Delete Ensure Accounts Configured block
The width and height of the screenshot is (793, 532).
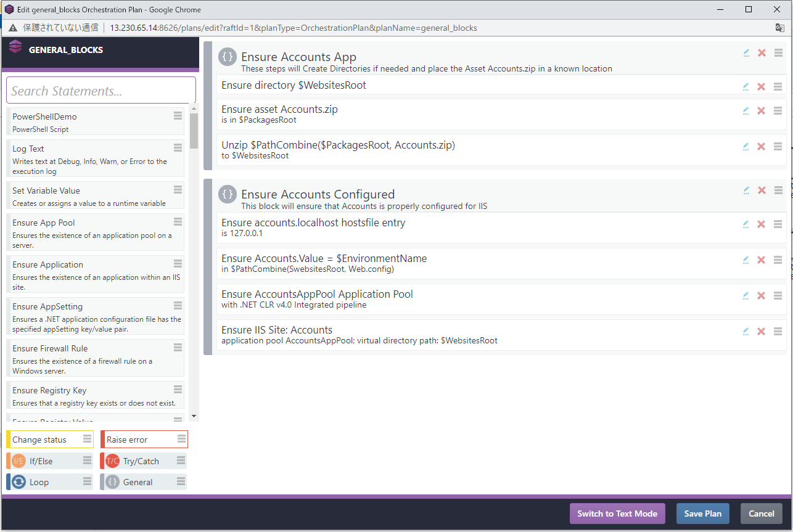pyautogui.click(x=762, y=190)
